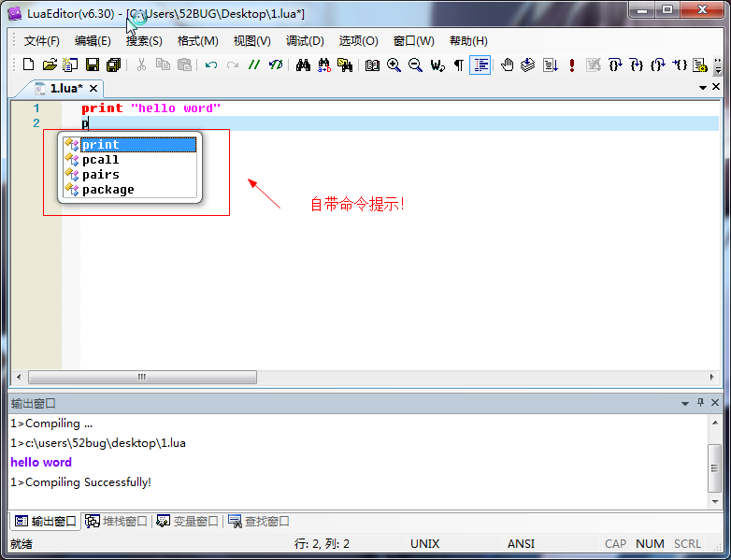Open the 输出窗口 panel options dropdown arrow
This screenshot has width=731, height=560.
point(685,403)
